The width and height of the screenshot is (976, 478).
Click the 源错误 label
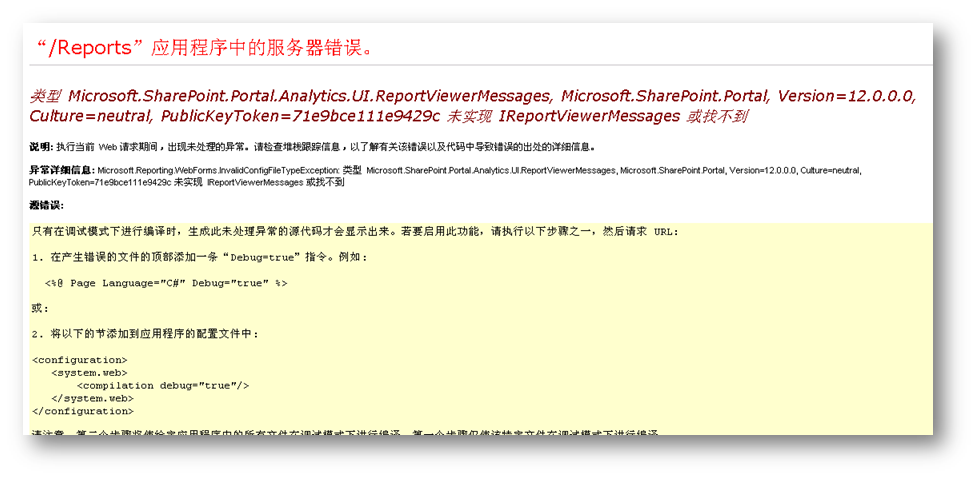(47, 205)
